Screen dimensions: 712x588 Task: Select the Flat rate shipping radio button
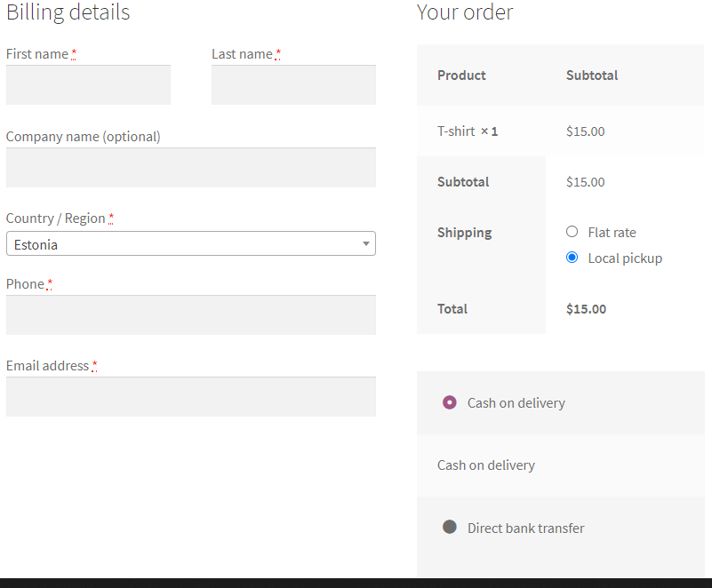pyautogui.click(x=572, y=232)
